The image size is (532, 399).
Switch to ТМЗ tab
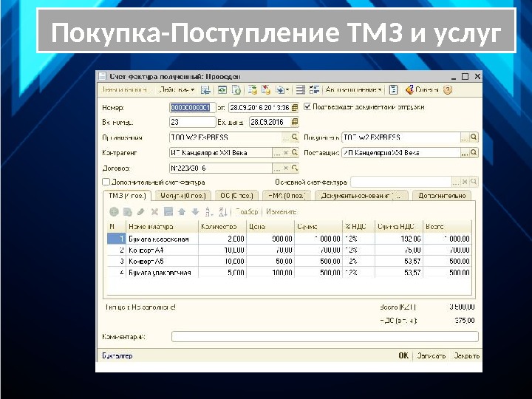[127, 196]
